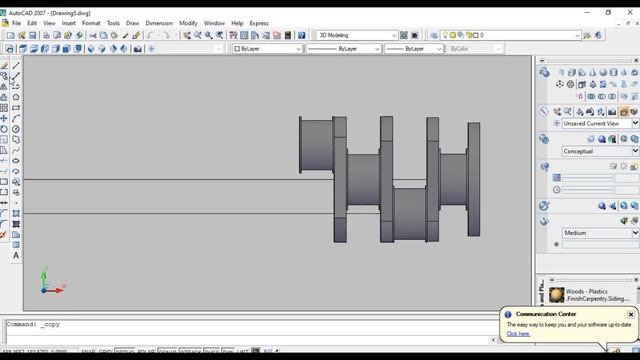Toggle GRID display in the status bar
This screenshot has width=640, height=360.
tap(105, 351)
